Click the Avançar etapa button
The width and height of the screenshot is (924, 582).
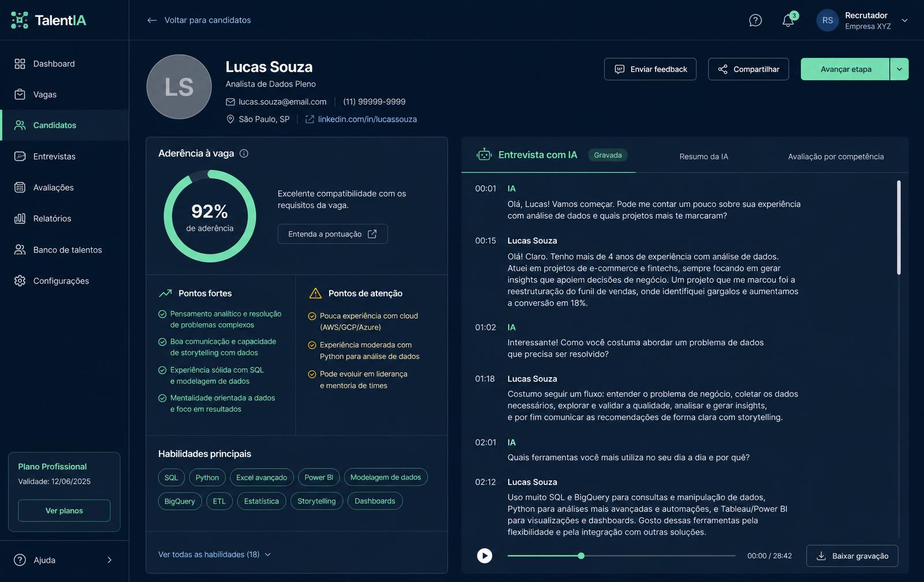(845, 69)
